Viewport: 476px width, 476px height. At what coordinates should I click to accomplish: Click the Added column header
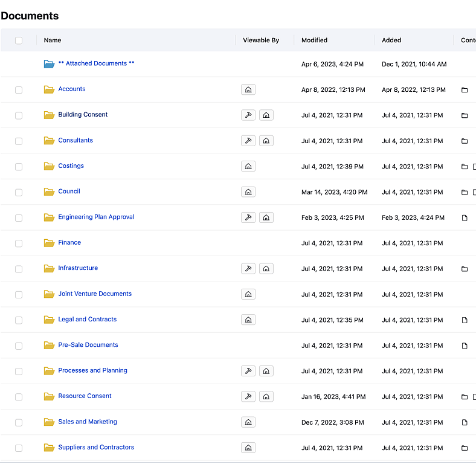coord(391,40)
